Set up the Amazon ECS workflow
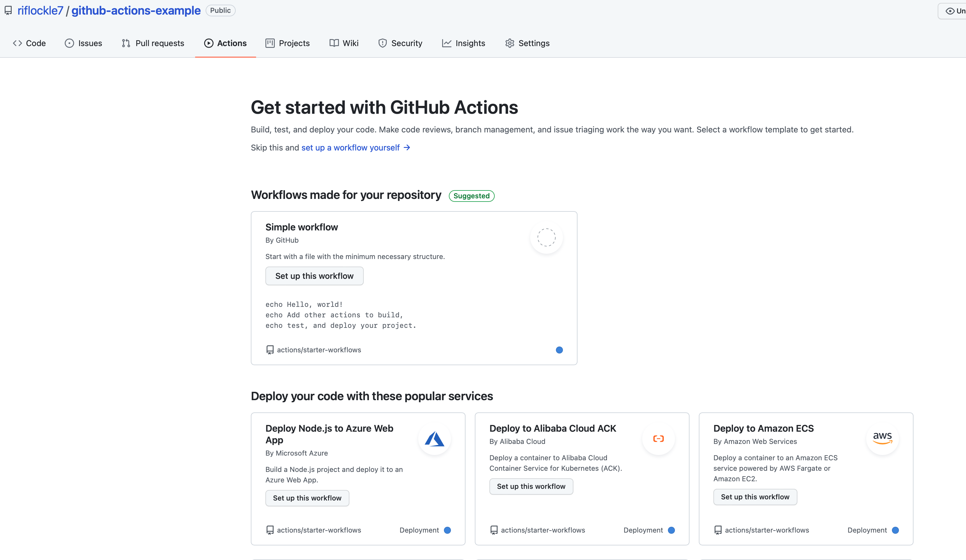 pyautogui.click(x=755, y=497)
